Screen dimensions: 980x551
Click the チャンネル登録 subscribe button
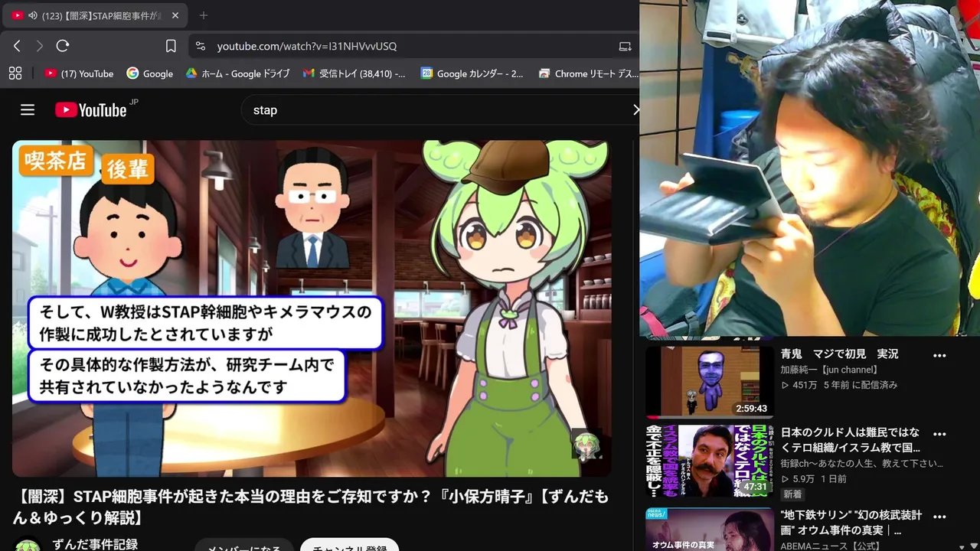pyautogui.click(x=350, y=546)
